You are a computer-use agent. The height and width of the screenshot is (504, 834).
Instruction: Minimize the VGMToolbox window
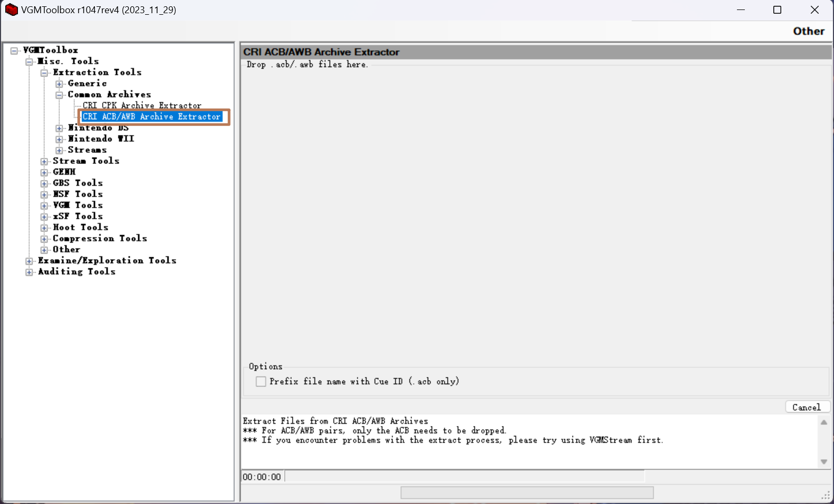(x=741, y=10)
